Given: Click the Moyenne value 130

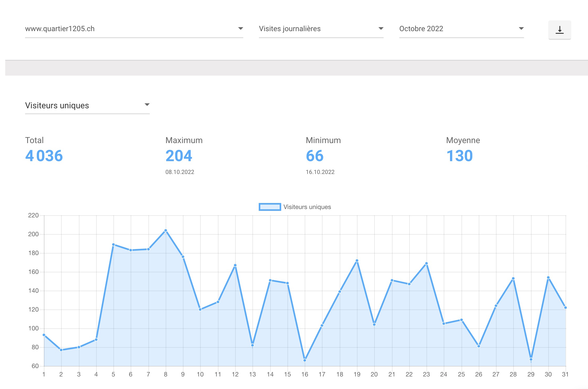Looking at the screenshot, I should [x=459, y=156].
